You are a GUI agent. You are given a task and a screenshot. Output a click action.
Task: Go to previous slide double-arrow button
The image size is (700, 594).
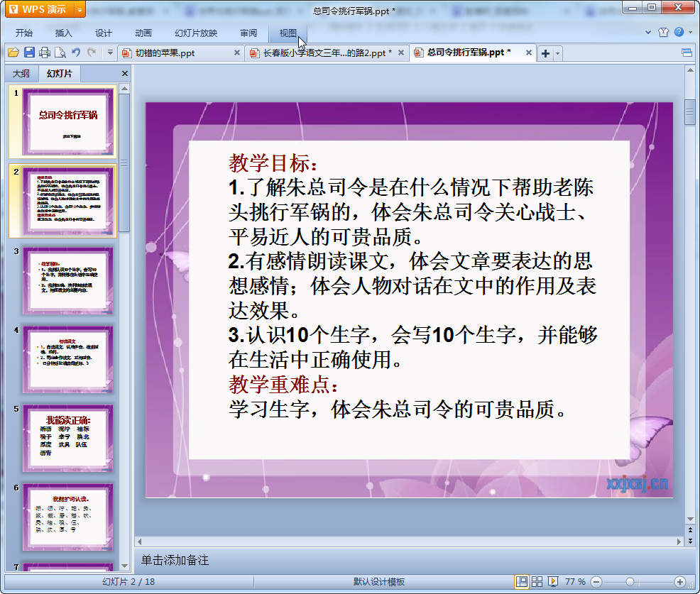pyautogui.click(x=690, y=530)
